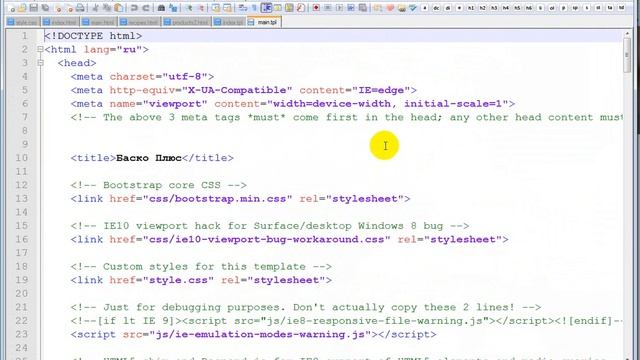This screenshot has width=640, height=360.
Task: Undo the last edit with the Undo arrow
Action: pos(134,8)
